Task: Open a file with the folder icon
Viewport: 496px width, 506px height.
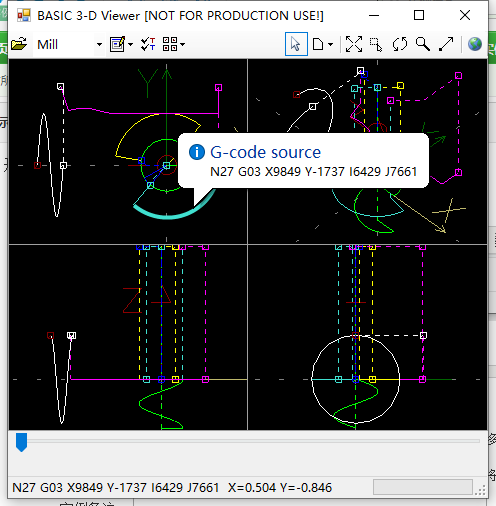Action: coord(19,44)
